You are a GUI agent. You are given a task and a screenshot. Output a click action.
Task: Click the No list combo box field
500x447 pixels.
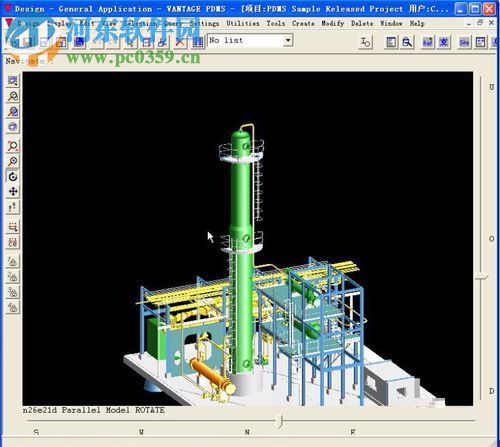(250, 40)
